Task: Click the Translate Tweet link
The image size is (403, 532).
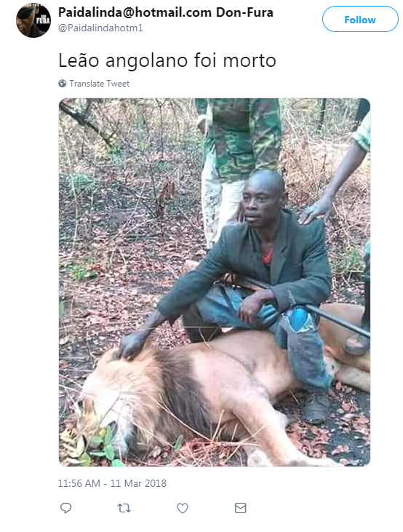Action: coord(100,84)
